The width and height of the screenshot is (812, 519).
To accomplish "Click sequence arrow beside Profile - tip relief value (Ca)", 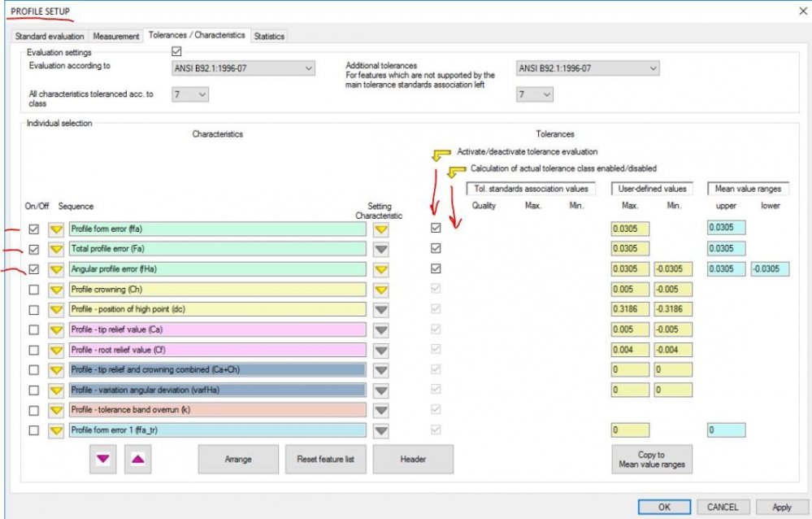I will tap(56, 329).
